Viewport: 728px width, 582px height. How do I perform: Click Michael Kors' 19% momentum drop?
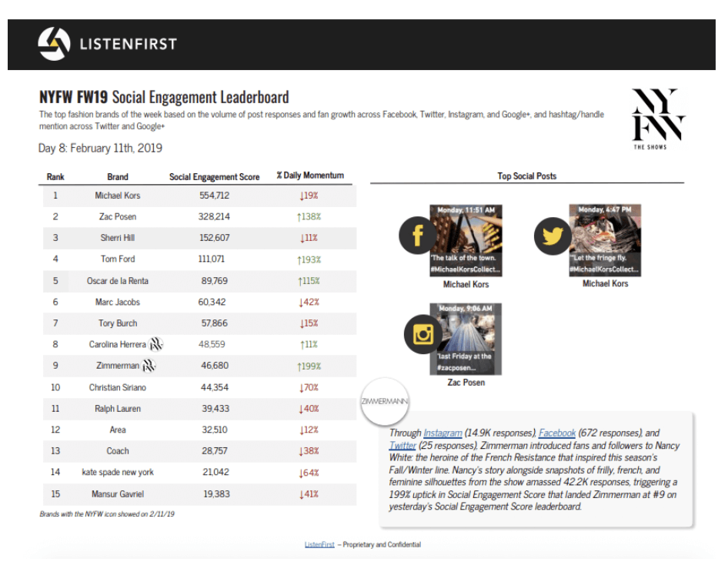click(x=309, y=196)
